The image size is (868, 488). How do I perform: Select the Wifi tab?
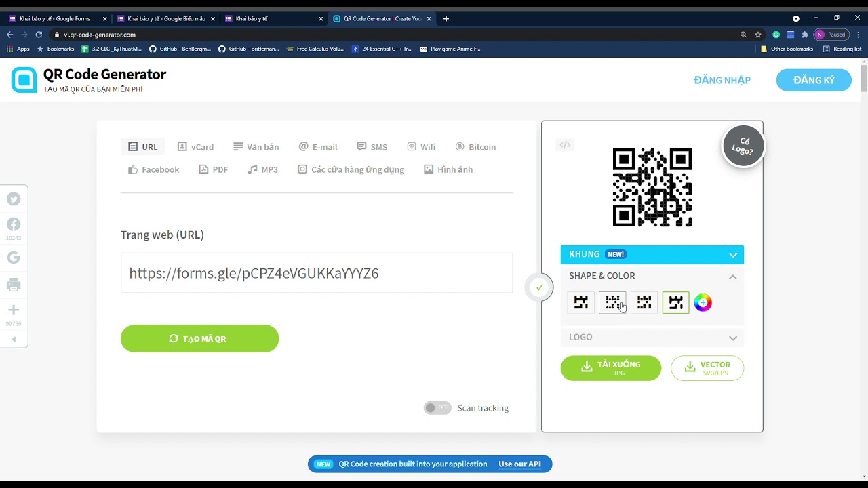(421, 147)
